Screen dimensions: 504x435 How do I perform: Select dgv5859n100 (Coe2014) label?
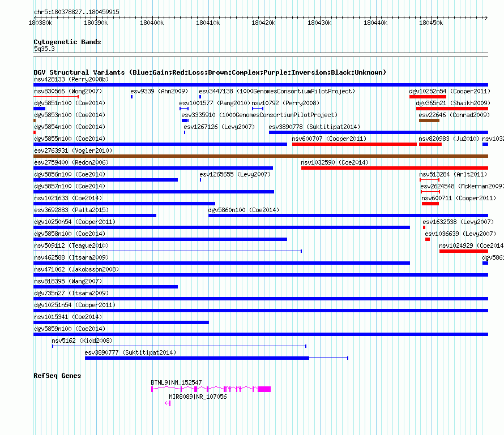click(70, 329)
